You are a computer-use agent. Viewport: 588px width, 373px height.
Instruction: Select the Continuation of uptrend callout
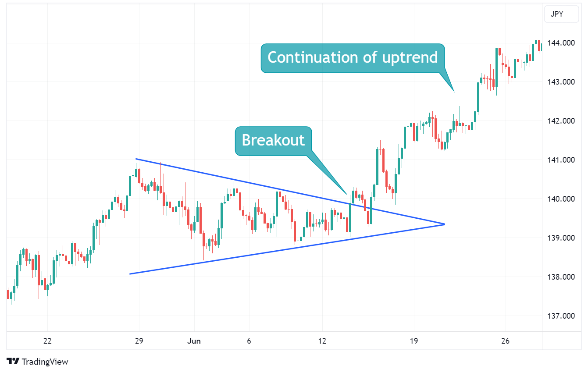click(x=353, y=57)
